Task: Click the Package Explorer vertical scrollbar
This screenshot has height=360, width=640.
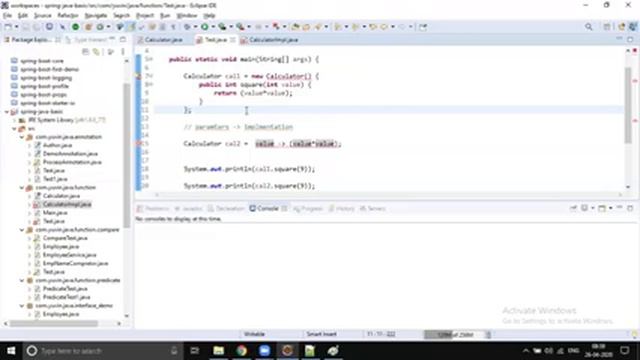Action: pyautogui.click(x=127, y=155)
